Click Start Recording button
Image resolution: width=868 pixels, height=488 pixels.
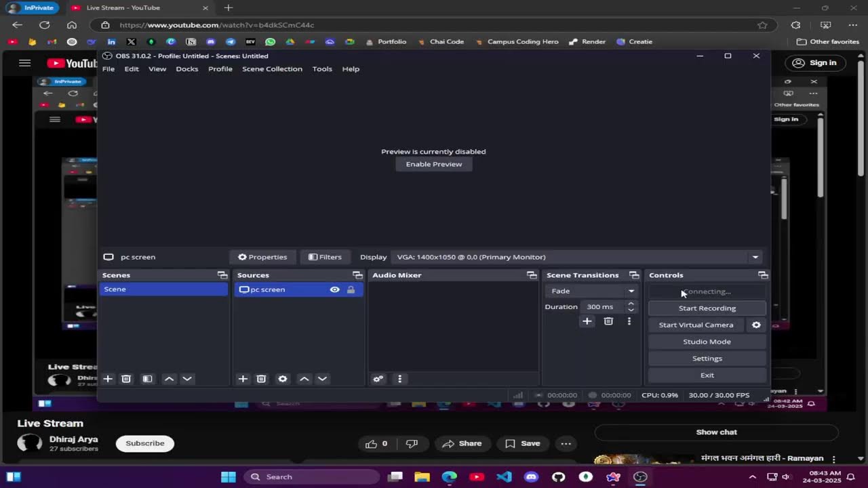pos(707,308)
